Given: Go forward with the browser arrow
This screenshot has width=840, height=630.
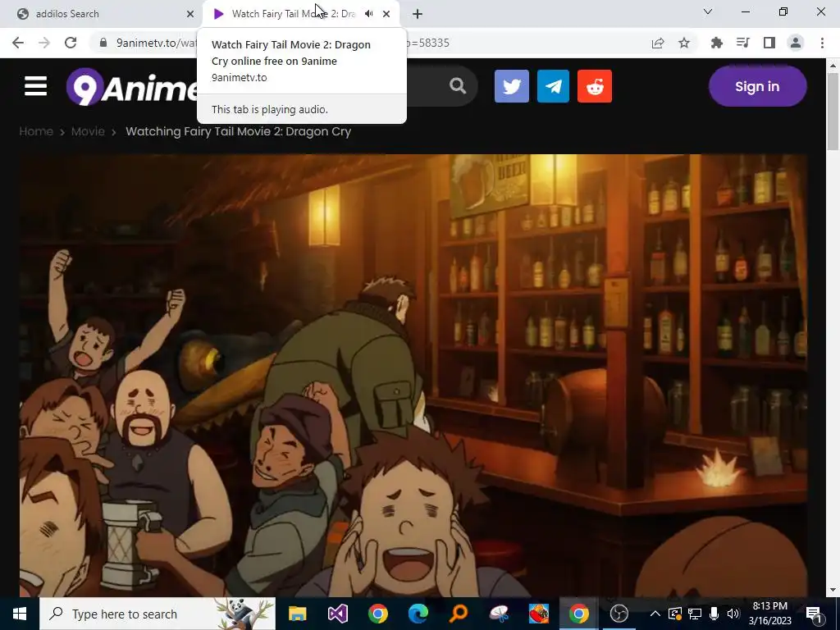Looking at the screenshot, I should (x=44, y=43).
